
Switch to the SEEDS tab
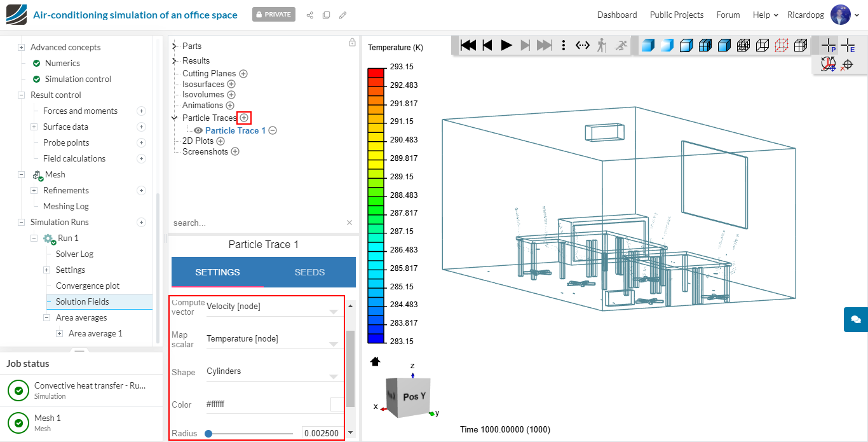[x=309, y=272]
